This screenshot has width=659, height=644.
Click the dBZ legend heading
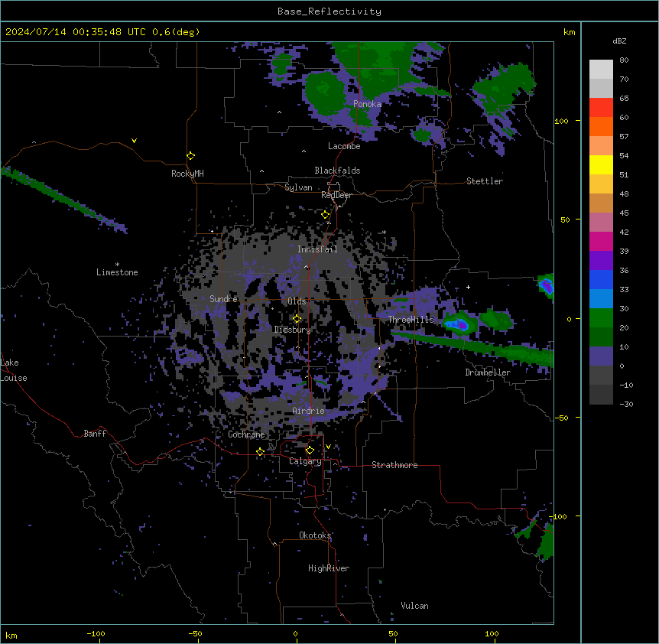(x=619, y=41)
